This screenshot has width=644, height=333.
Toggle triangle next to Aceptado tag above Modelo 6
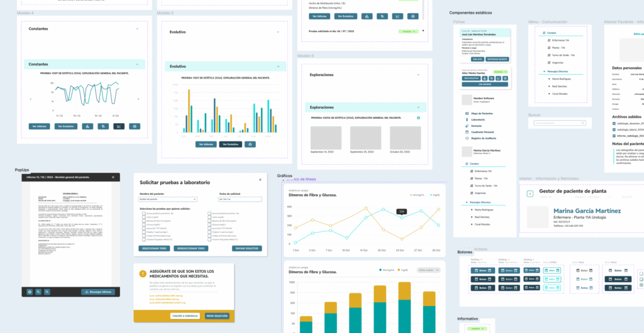(423, 31)
